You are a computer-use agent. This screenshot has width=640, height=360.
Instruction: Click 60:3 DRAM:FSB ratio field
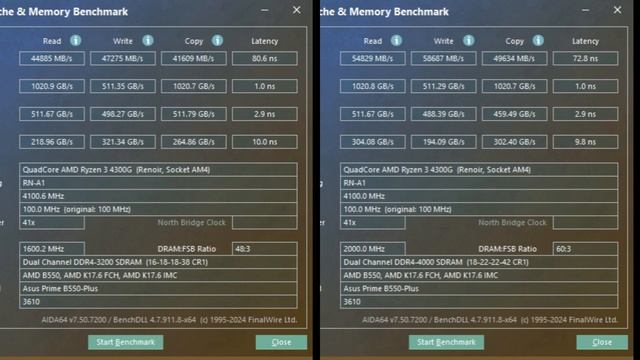585,249
